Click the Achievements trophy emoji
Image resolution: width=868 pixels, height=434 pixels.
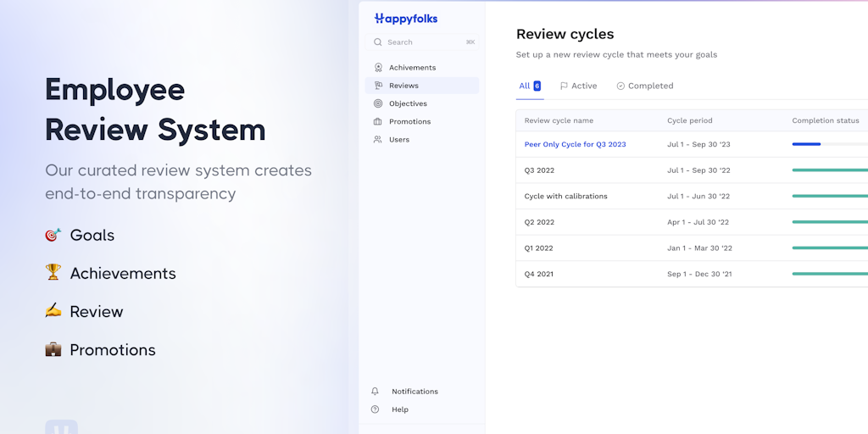(53, 272)
